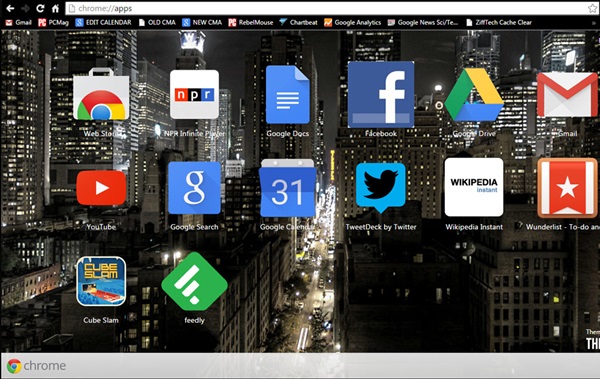Launch the NPR Infinite Player app

pos(194,94)
